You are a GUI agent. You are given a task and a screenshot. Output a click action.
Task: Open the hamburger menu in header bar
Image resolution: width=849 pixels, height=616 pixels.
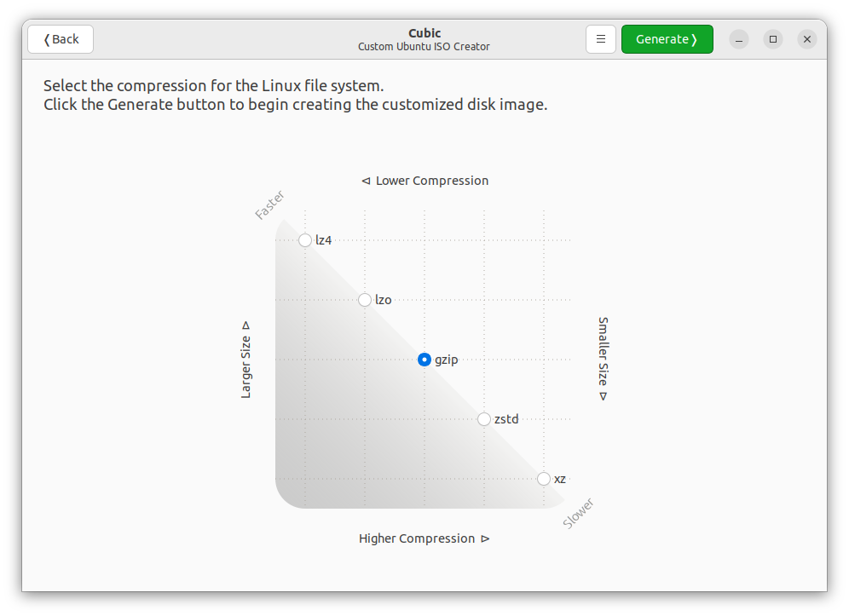click(x=601, y=39)
